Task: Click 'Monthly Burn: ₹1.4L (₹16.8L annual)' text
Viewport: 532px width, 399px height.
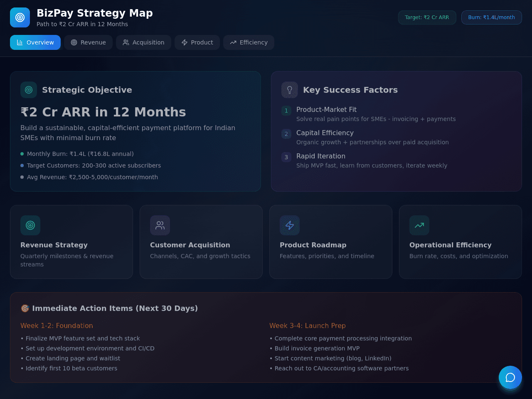Action: (x=80, y=154)
